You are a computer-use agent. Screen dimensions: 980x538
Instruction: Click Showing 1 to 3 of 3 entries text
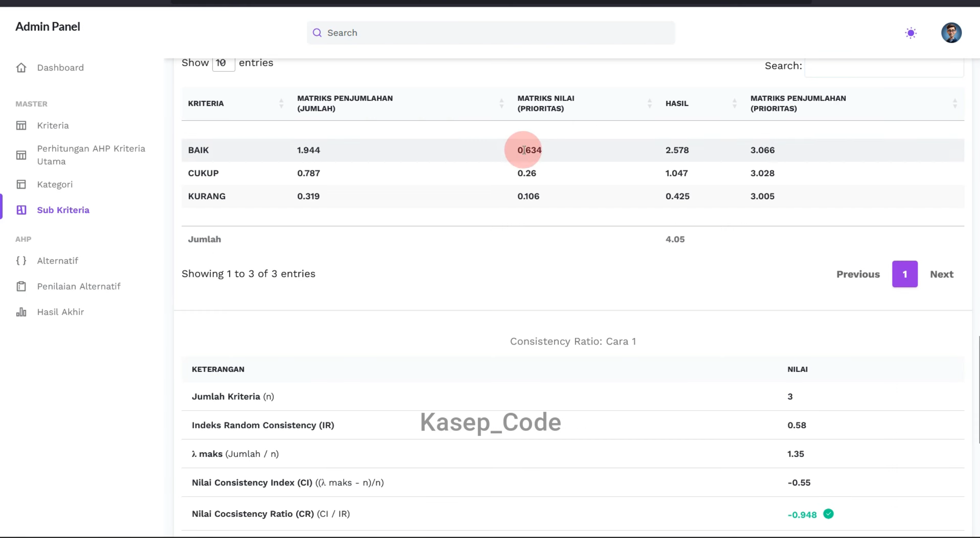[248, 274]
